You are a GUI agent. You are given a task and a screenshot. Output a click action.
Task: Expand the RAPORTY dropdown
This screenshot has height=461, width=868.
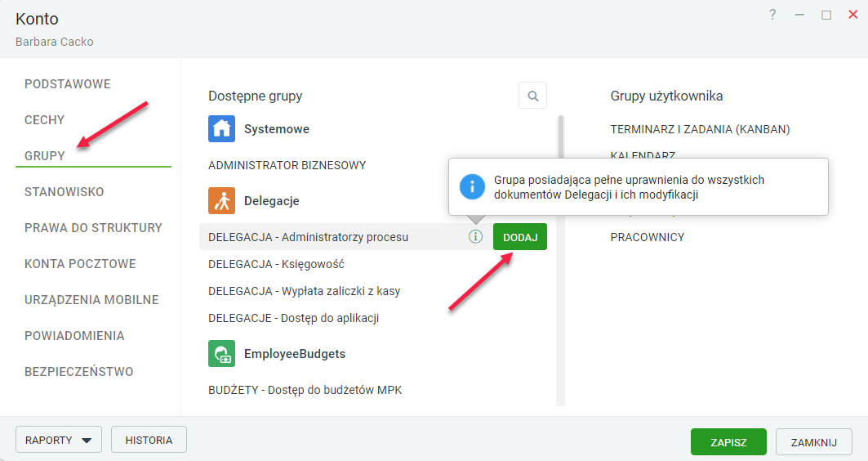tap(59, 440)
